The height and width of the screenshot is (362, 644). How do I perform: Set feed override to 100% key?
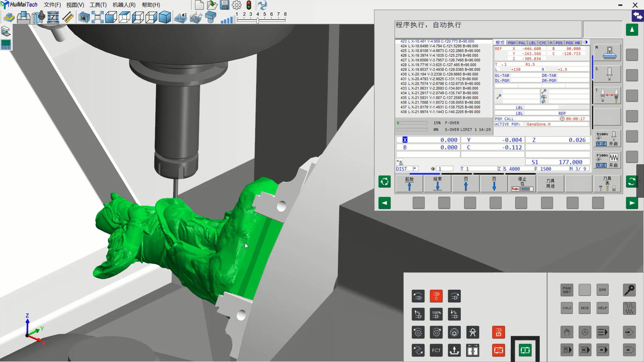pyautogui.click(x=436, y=314)
